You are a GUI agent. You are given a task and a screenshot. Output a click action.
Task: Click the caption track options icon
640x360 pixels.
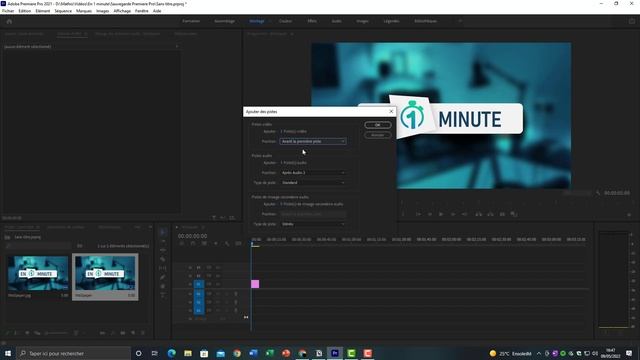click(238, 244)
